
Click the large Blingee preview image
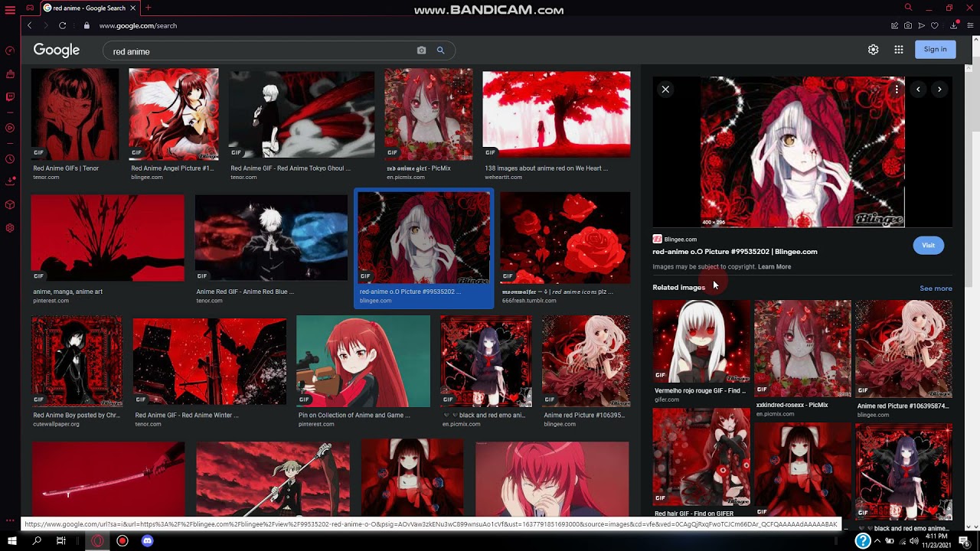pyautogui.click(x=802, y=152)
